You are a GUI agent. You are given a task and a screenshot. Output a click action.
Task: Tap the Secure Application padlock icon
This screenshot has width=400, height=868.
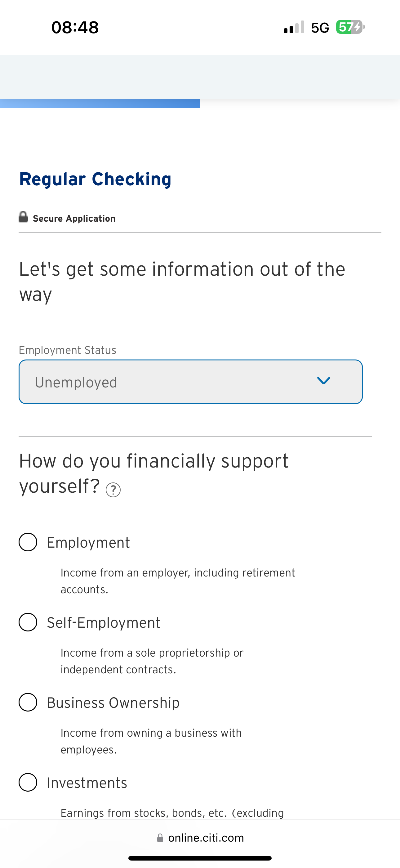(x=23, y=217)
